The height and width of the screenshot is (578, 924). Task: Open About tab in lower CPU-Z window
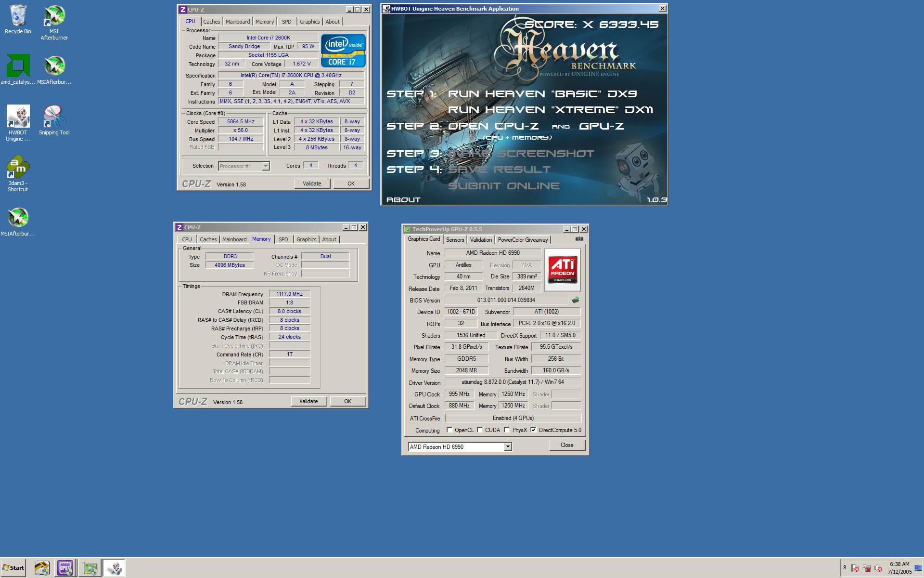pos(329,239)
